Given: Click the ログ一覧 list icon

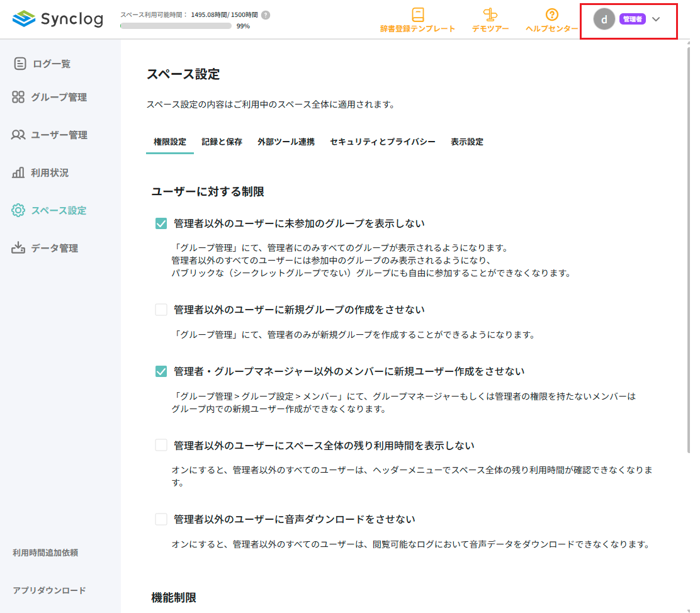Looking at the screenshot, I should 20,64.
